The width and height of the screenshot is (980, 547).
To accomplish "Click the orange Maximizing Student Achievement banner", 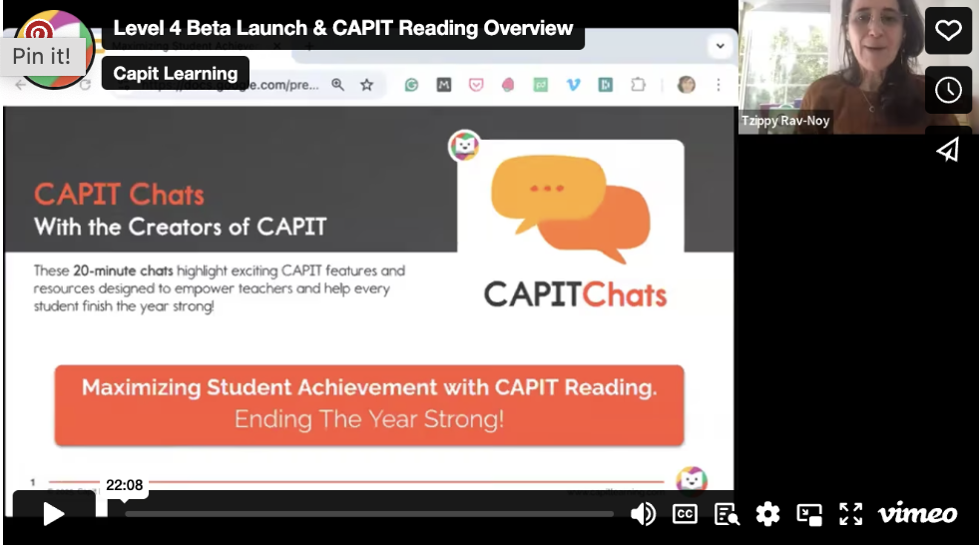I will [x=369, y=405].
